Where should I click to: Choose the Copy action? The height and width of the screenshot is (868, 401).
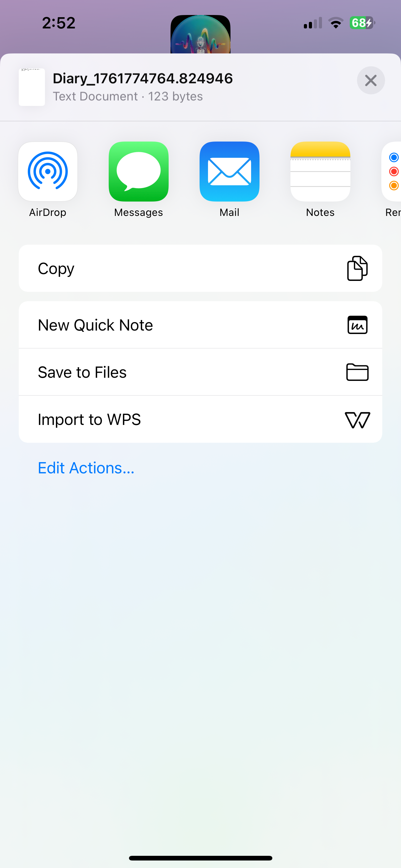click(200, 268)
